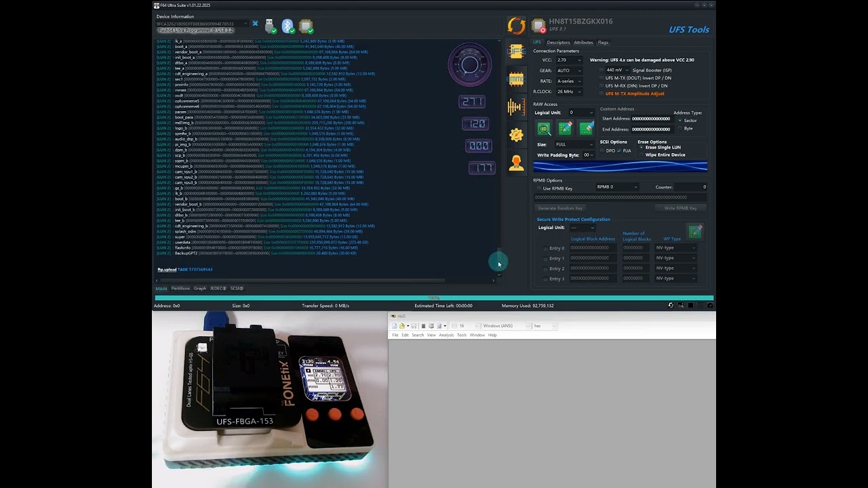Viewport: 868px width, 488px height.
Task: Select the Sector address type
Action: point(680,121)
